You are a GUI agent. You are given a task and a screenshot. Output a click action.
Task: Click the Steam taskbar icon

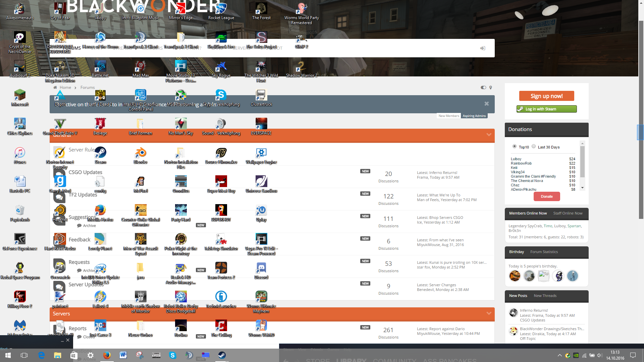point(222,355)
